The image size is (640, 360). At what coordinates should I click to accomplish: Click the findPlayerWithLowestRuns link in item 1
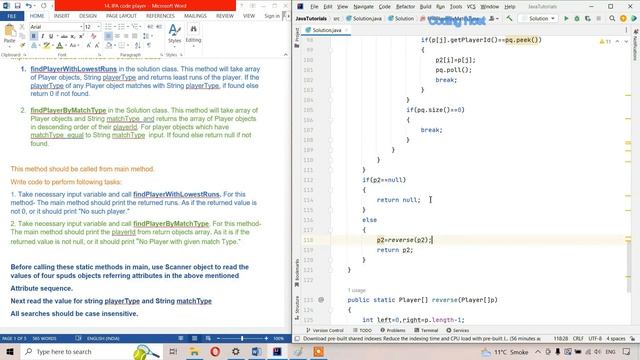[73, 69]
